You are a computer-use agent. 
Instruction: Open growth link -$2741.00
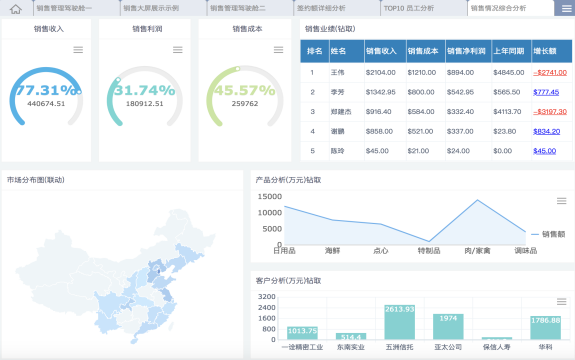coord(550,73)
